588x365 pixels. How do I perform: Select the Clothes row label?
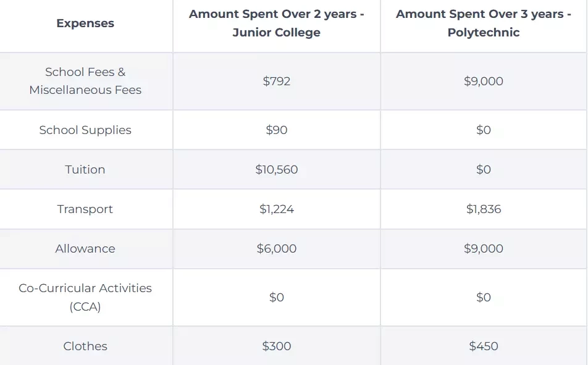[x=85, y=346]
